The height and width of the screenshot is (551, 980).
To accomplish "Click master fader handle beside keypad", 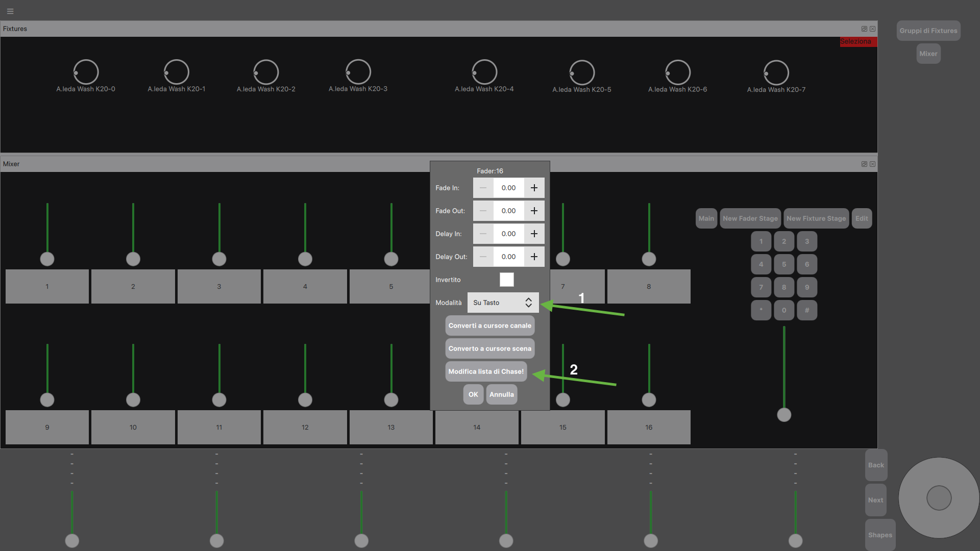I will tap(784, 415).
